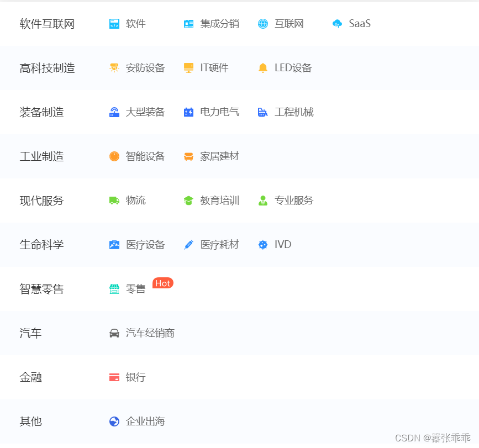Click the 专业服务 person icon

263,201
